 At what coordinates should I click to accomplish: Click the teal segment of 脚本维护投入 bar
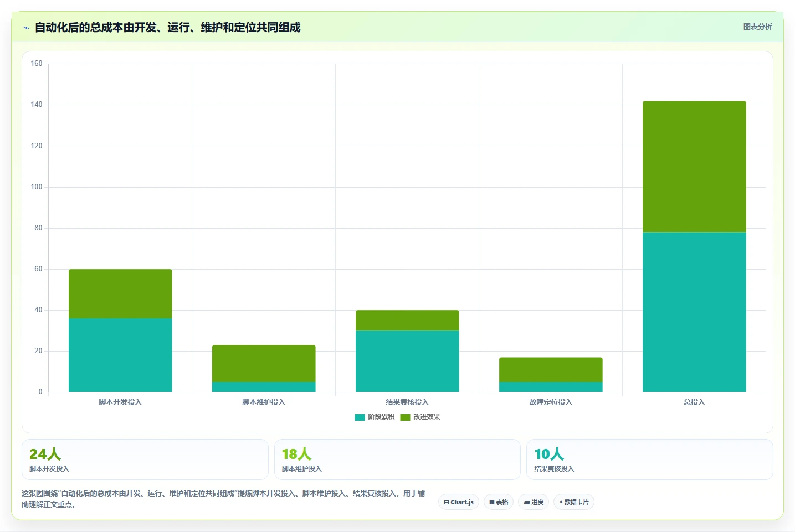point(264,387)
